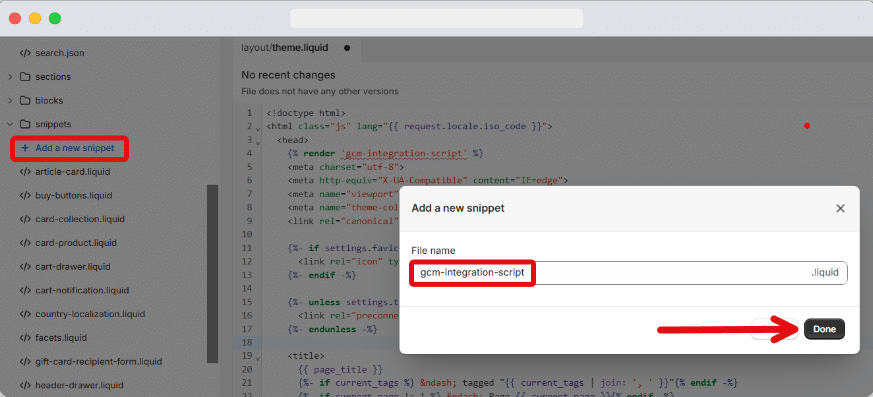The height and width of the screenshot is (397, 873).
Task: Open header-drawer.liquid snippet
Action: click(79, 385)
